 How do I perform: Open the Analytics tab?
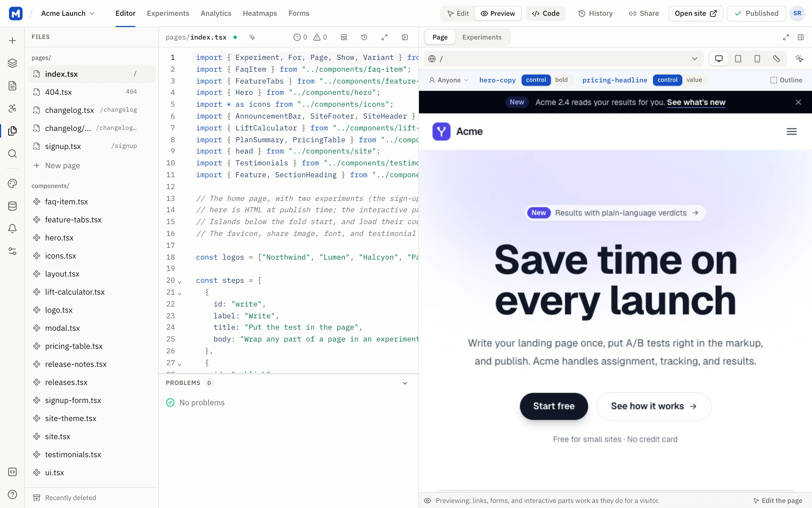pyautogui.click(x=216, y=14)
